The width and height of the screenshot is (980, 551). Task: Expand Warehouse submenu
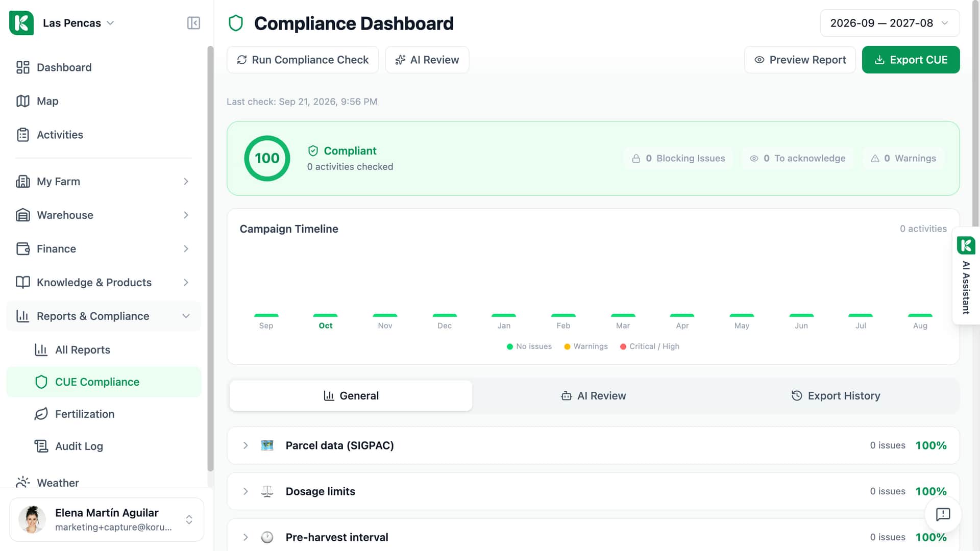[x=103, y=215]
